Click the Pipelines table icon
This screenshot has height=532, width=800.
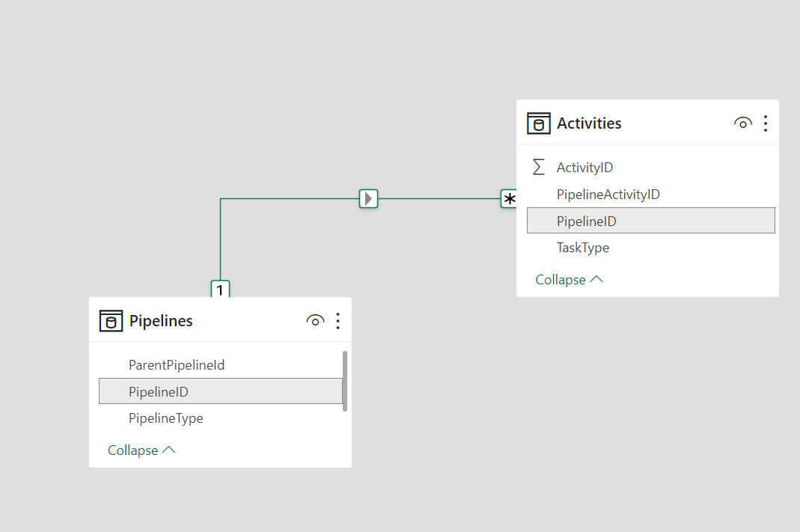(x=111, y=321)
